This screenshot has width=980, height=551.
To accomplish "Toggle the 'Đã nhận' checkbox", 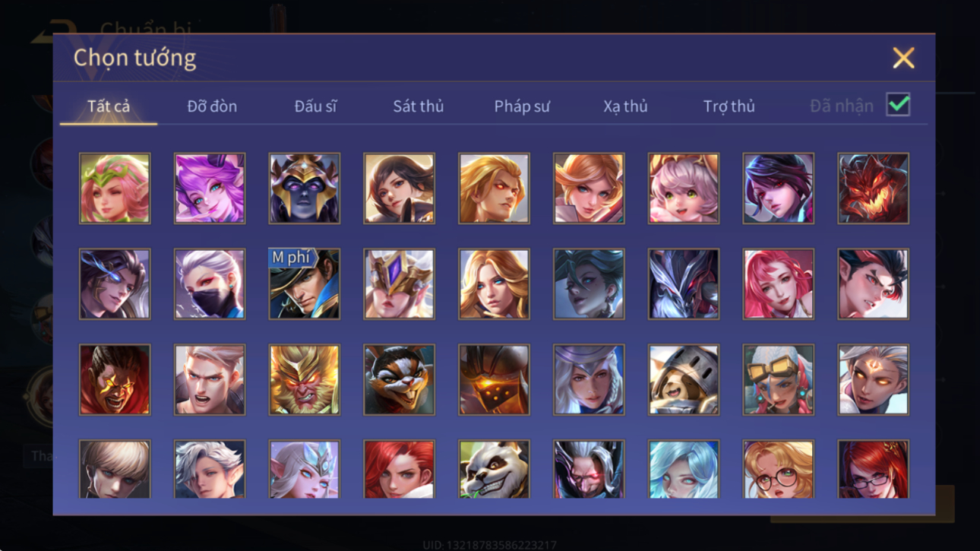I will [x=898, y=106].
